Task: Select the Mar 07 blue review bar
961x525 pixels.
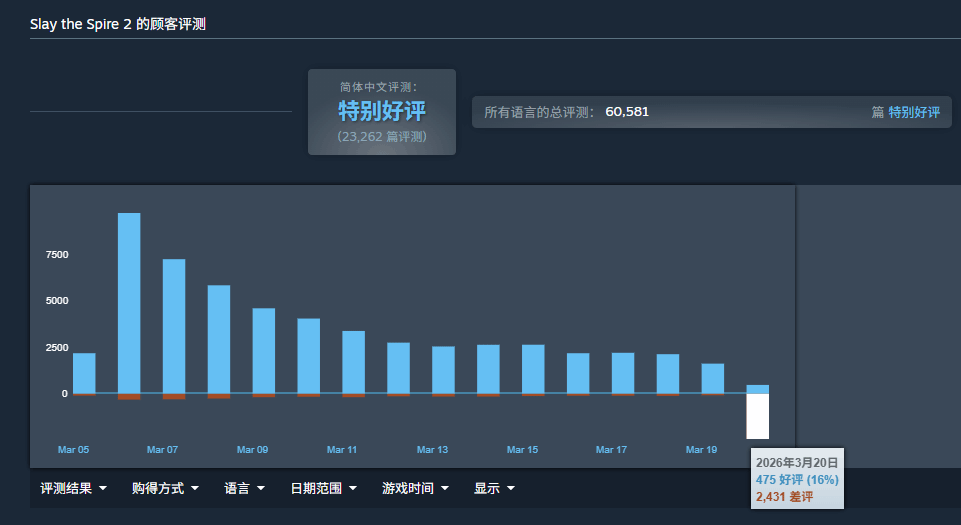Action: click(x=174, y=326)
